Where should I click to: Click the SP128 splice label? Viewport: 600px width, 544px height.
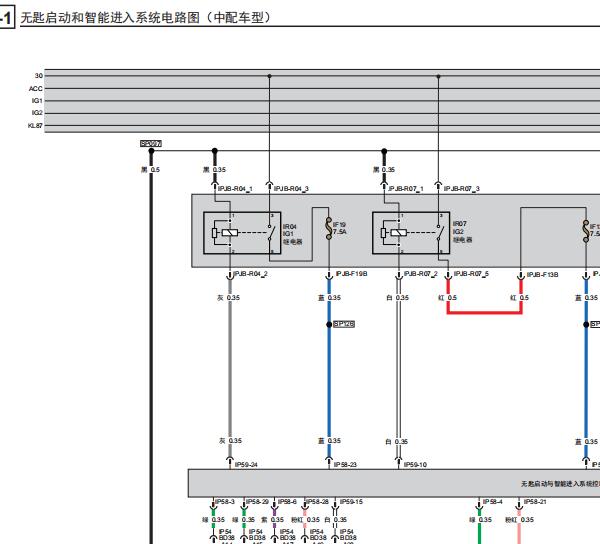344,324
